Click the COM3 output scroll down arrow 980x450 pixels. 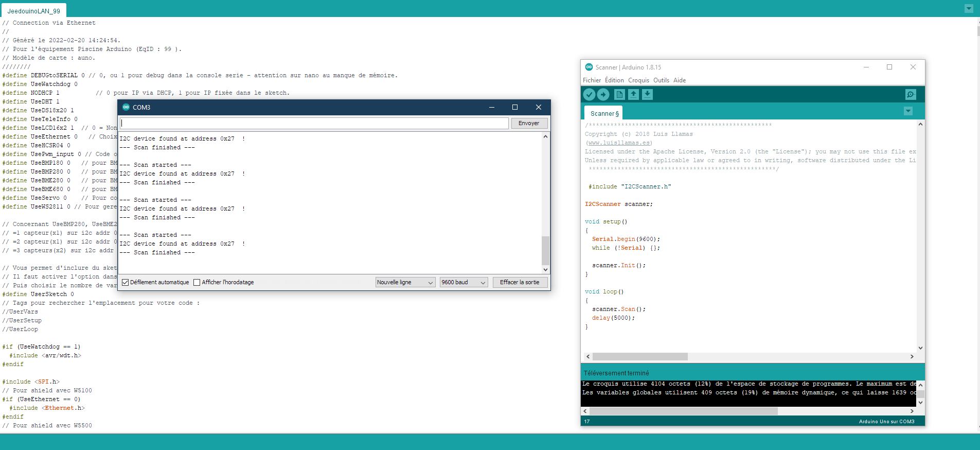point(545,269)
